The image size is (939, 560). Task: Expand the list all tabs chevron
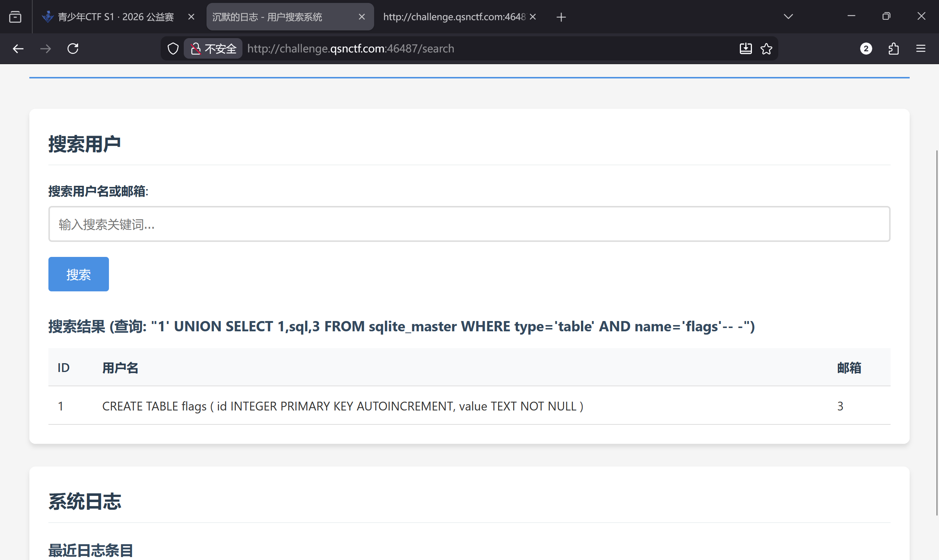(788, 16)
